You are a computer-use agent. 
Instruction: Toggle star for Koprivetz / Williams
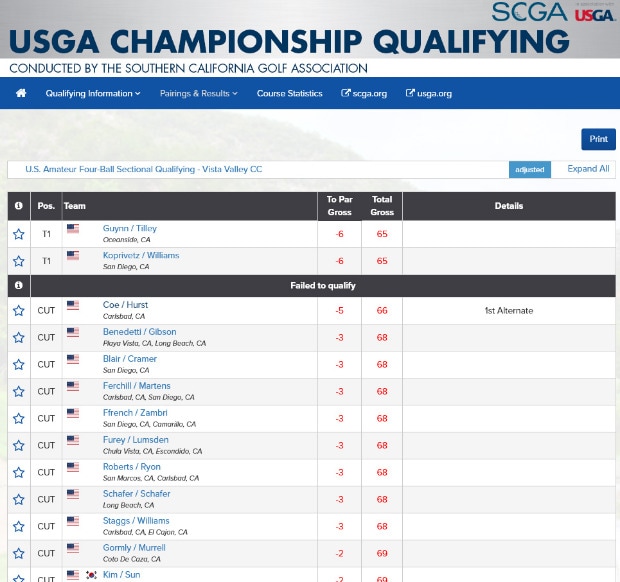pos(18,261)
